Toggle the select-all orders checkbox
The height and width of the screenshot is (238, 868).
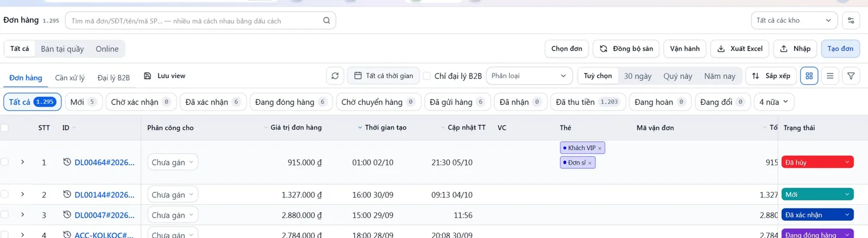click(5, 128)
